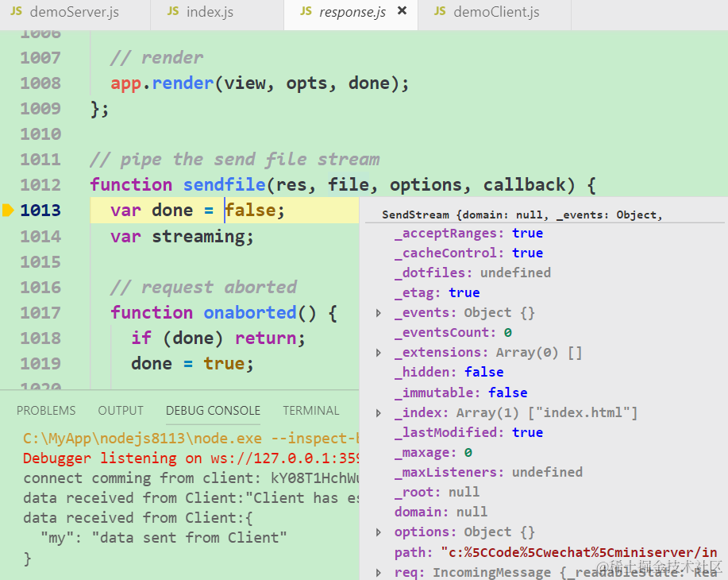Click the _maxListeners: undefined entry

488,473
